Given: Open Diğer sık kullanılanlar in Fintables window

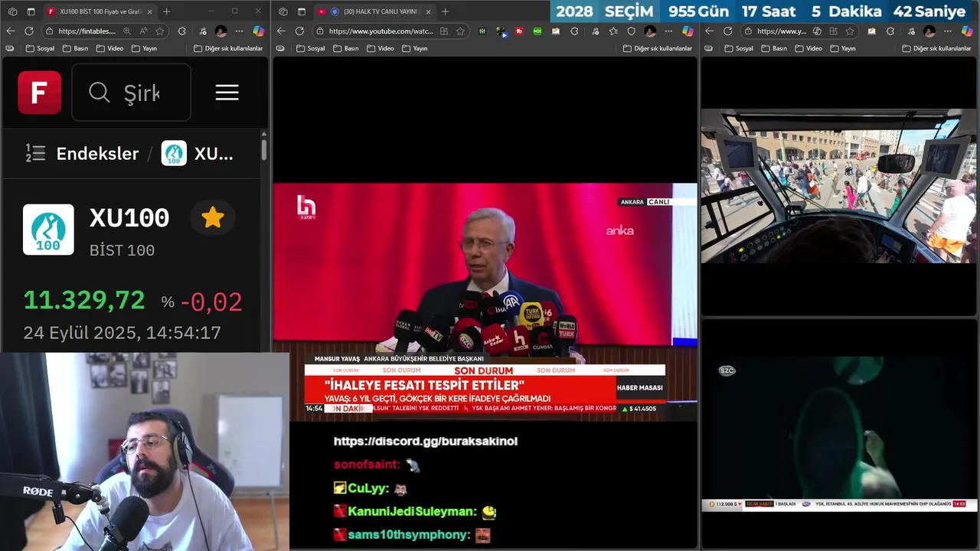Looking at the screenshot, I should tap(228, 48).
